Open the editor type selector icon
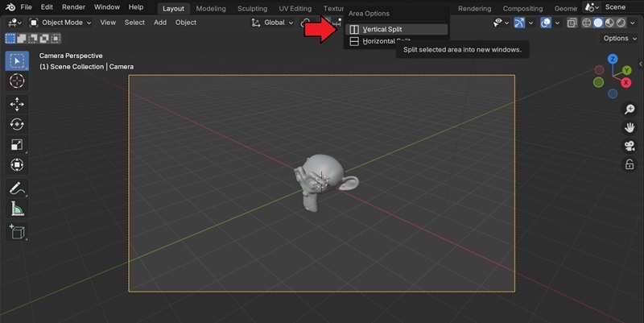This screenshot has height=323, width=644. coord(14,23)
